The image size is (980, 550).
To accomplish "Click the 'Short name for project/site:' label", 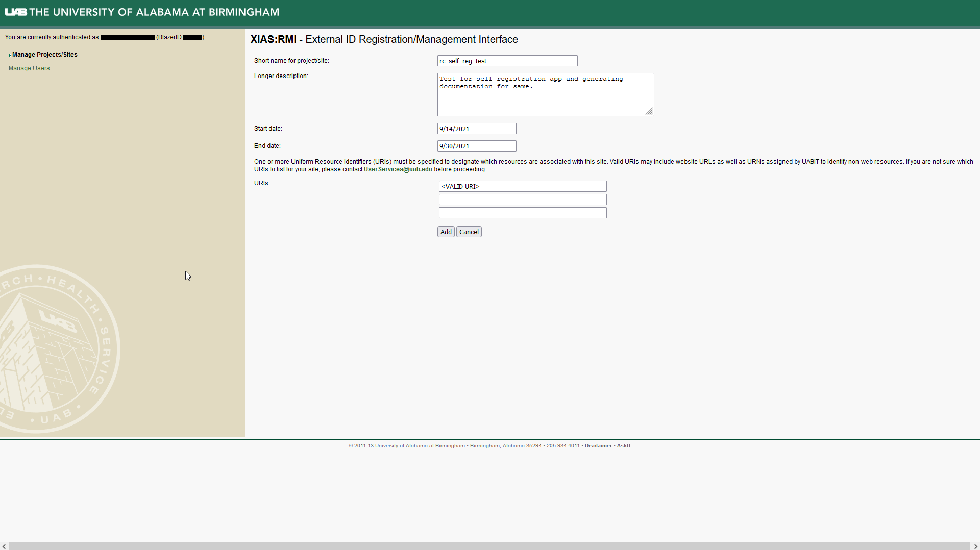I will point(291,61).
